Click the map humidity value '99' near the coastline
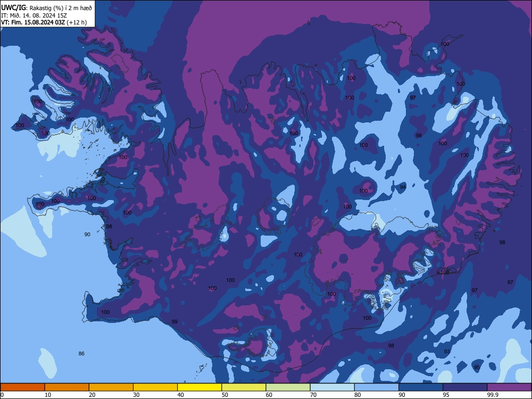The height and width of the screenshot is (399, 532). click(x=174, y=322)
